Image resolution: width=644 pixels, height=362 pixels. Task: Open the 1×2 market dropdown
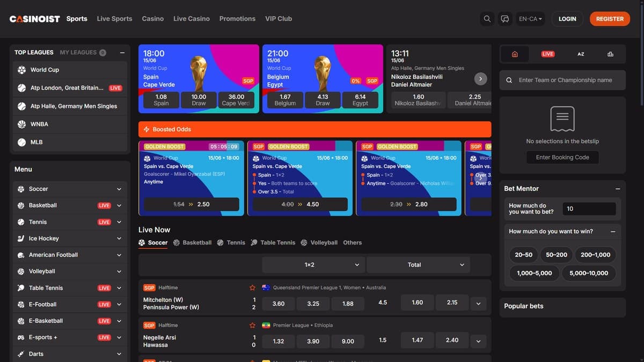[x=313, y=264]
